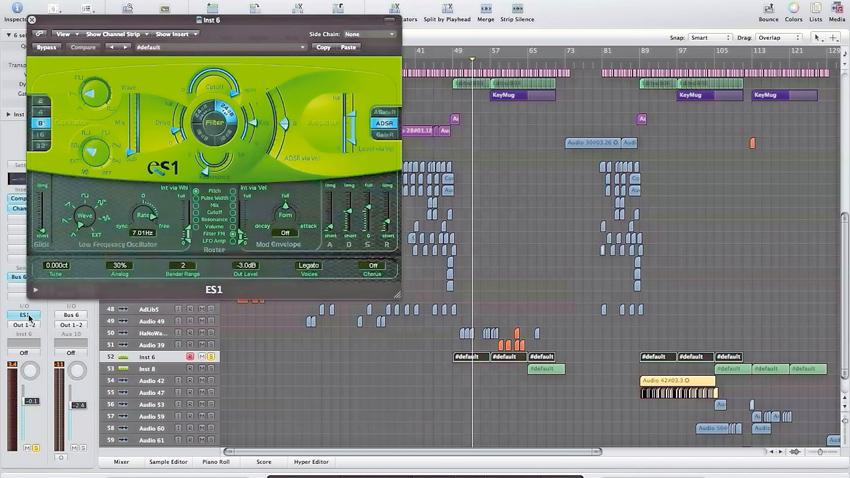This screenshot has width=850, height=478.
Task: Click the LFO Wave selector knob
Action: click(84, 216)
